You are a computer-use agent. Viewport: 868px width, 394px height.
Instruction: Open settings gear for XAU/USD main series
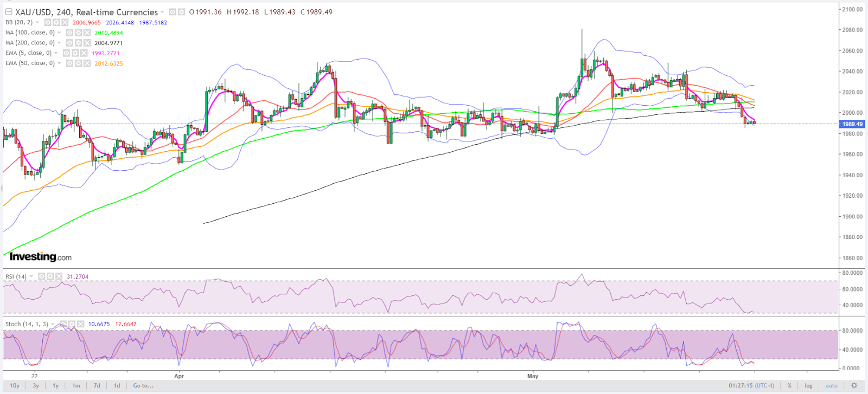coord(181,12)
